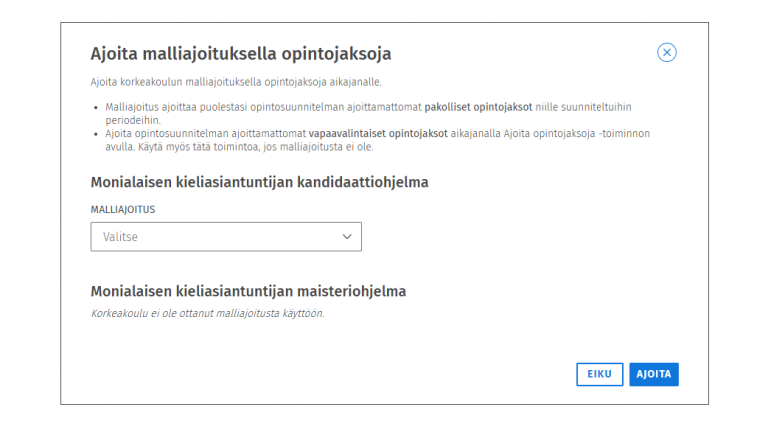The height and width of the screenshot is (432, 768).
Task: Click the intro sentence below the title
Action: pyautogui.click(x=236, y=81)
